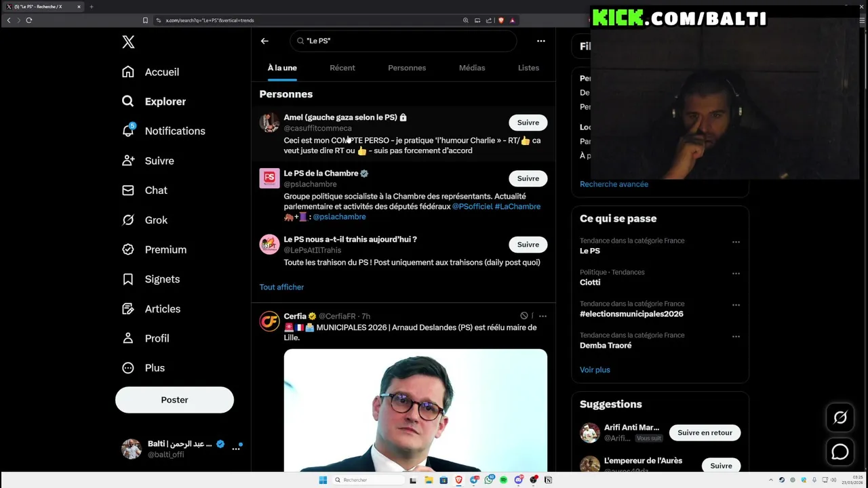Image resolution: width=868 pixels, height=488 pixels.
Task: Reload the page in the browser
Action: point(29,20)
